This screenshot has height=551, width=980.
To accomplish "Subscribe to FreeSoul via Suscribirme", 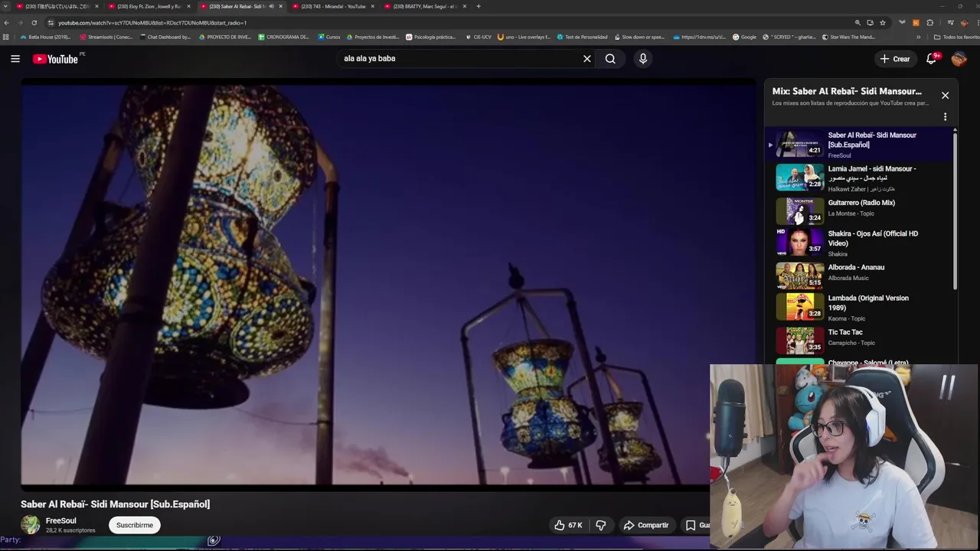I will pyautogui.click(x=135, y=525).
